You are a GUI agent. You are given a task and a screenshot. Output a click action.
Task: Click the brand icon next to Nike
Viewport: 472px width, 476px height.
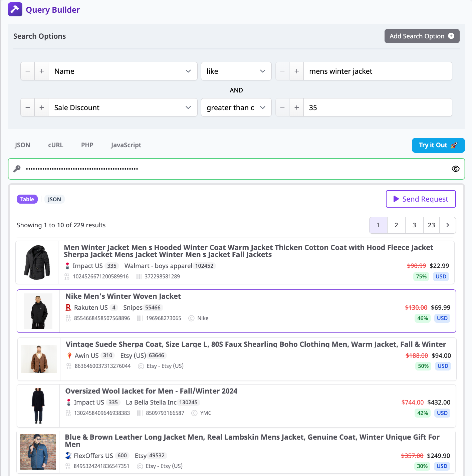(191, 318)
